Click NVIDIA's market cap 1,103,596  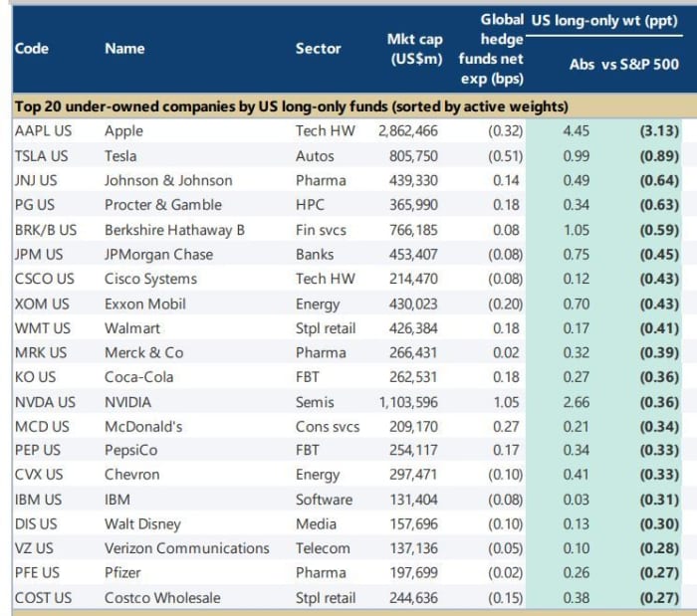click(x=408, y=402)
